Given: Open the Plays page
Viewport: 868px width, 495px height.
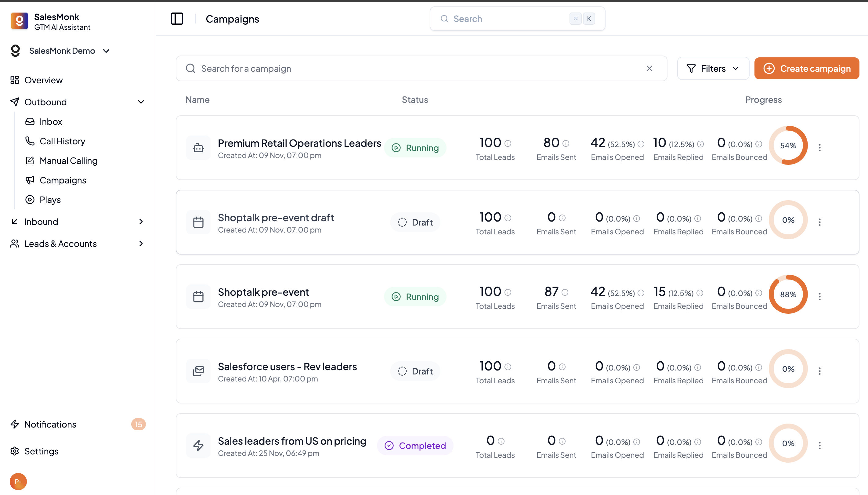Looking at the screenshot, I should pos(50,200).
